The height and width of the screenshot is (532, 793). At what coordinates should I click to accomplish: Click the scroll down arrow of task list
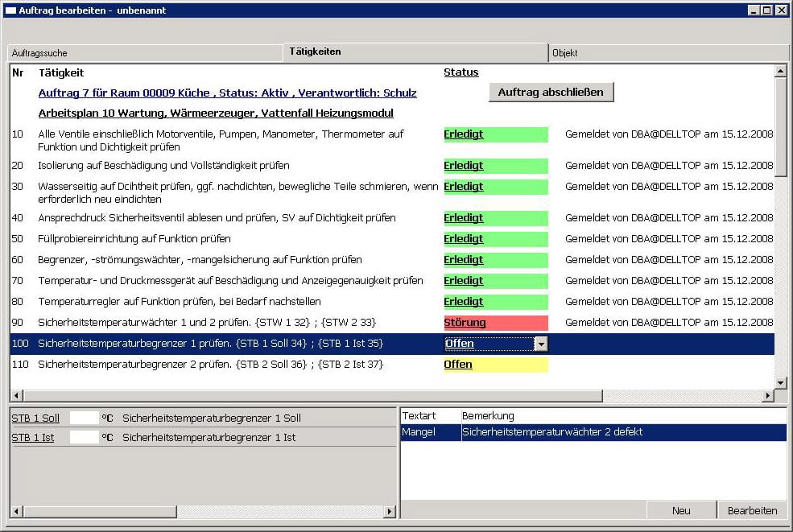pos(781,383)
